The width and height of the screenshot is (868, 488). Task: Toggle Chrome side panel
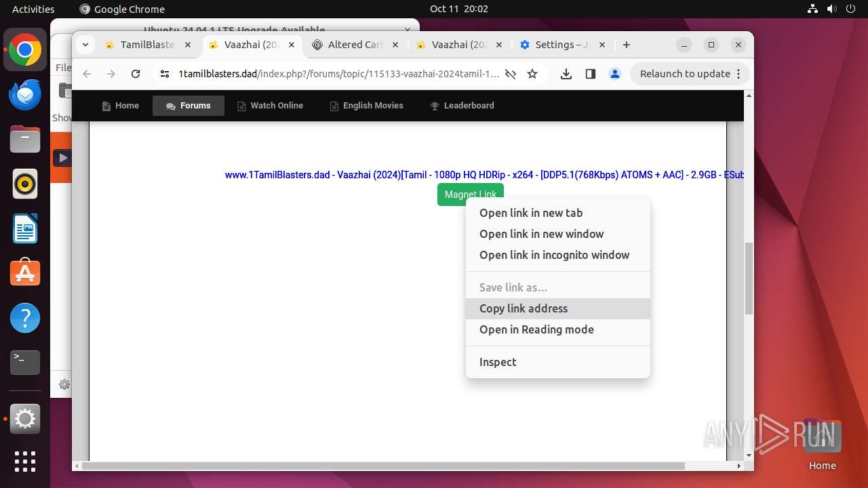(591, 74)
